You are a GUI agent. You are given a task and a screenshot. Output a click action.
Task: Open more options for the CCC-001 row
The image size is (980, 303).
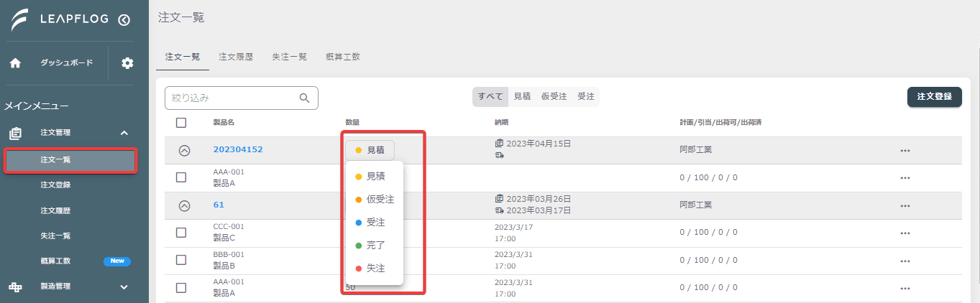coord(905,233)
